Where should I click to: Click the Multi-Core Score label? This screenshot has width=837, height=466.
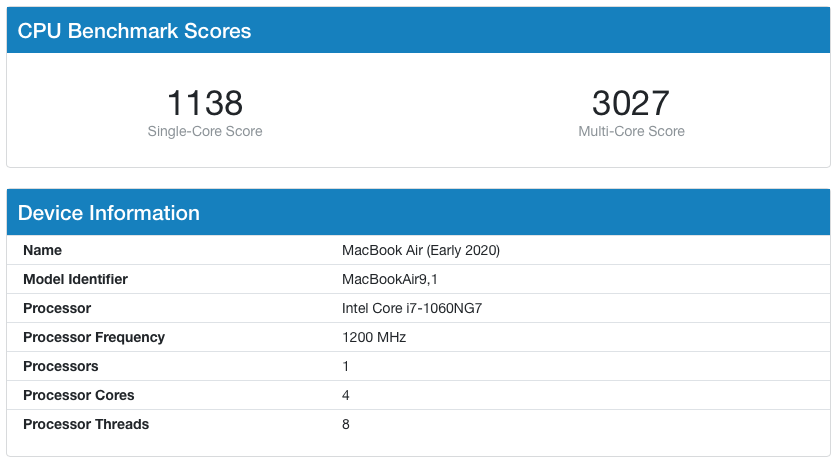coord(631,131)
